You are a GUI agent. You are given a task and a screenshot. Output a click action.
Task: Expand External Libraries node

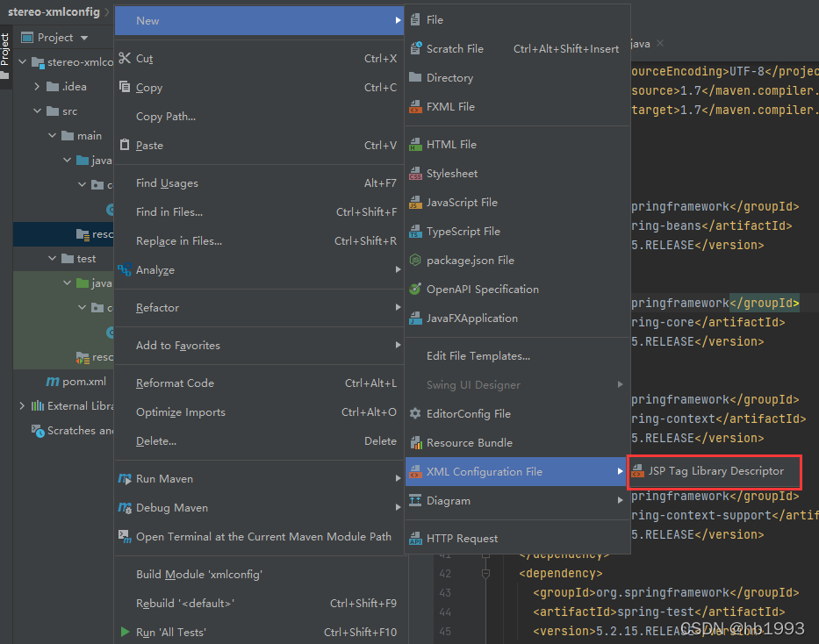tap(22, 406)
